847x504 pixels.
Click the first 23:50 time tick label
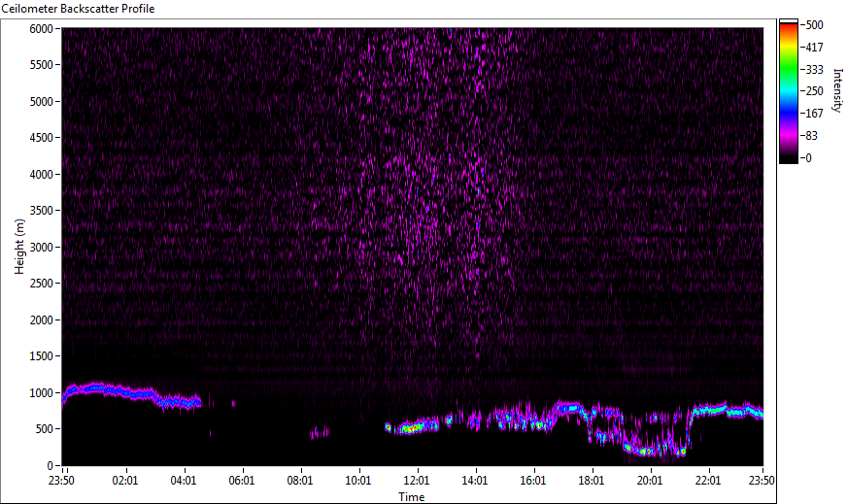(61, 481)
